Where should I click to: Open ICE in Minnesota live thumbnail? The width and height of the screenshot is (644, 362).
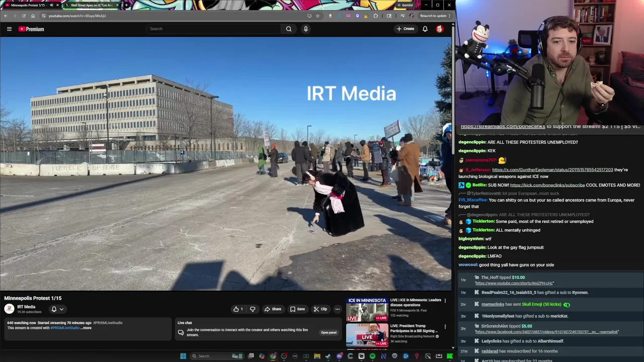(367, 310)
